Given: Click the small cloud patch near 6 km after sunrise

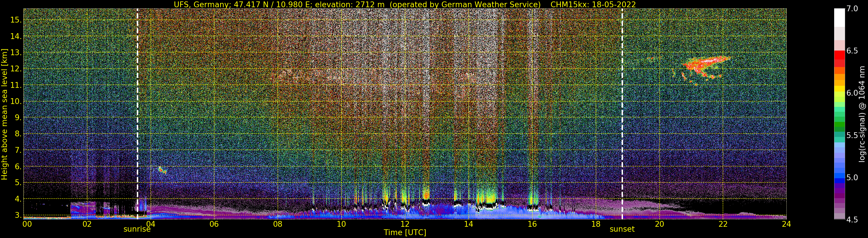Looking at the screenshot, I should coord(163,170).
